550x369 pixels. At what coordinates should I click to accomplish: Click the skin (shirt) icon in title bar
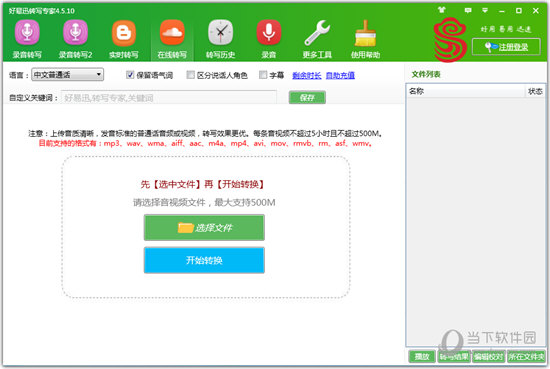pyautogui.click(x=442, y=10)
